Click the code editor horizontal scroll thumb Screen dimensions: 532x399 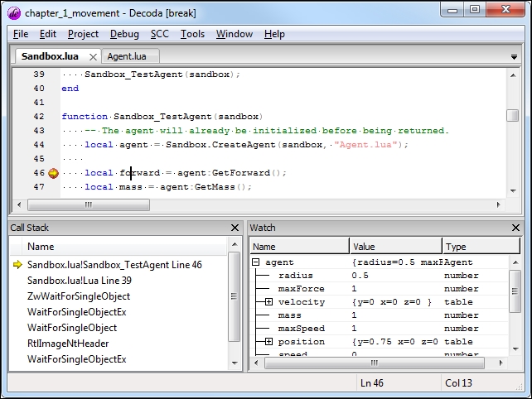click(89, 204)
